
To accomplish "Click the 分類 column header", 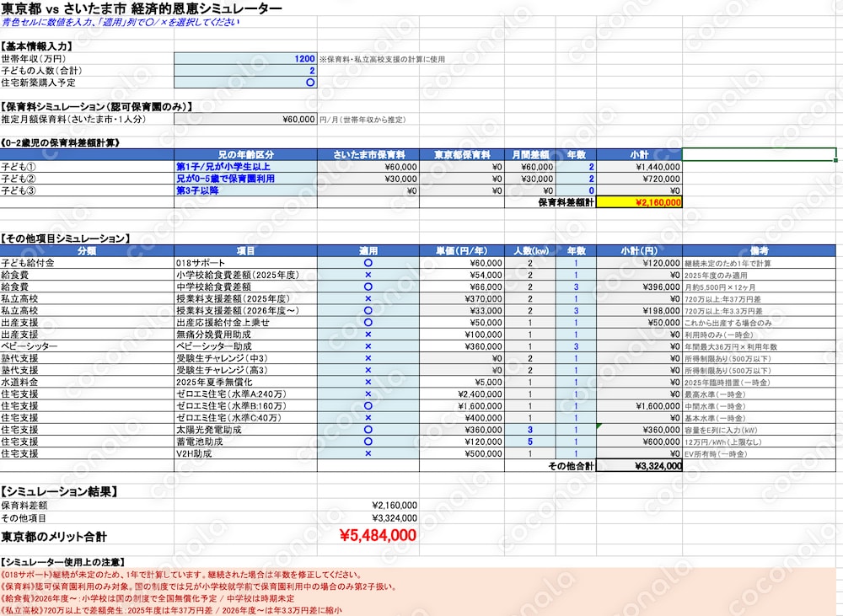I will pos(87,250).
